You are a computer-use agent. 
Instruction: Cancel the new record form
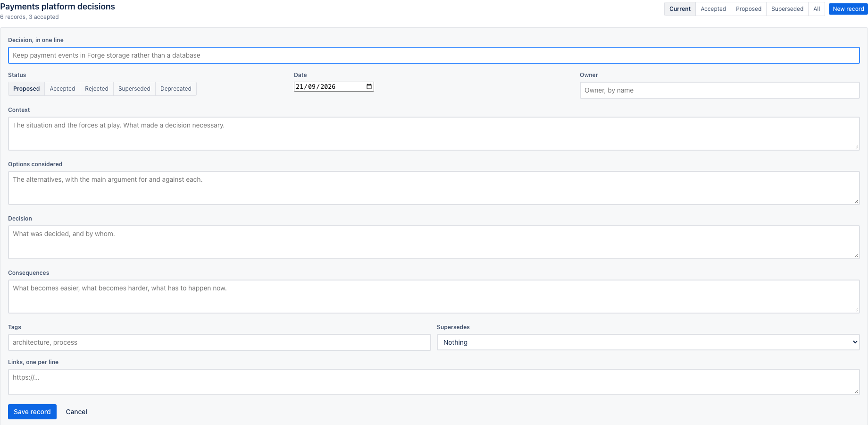point(76,412)
